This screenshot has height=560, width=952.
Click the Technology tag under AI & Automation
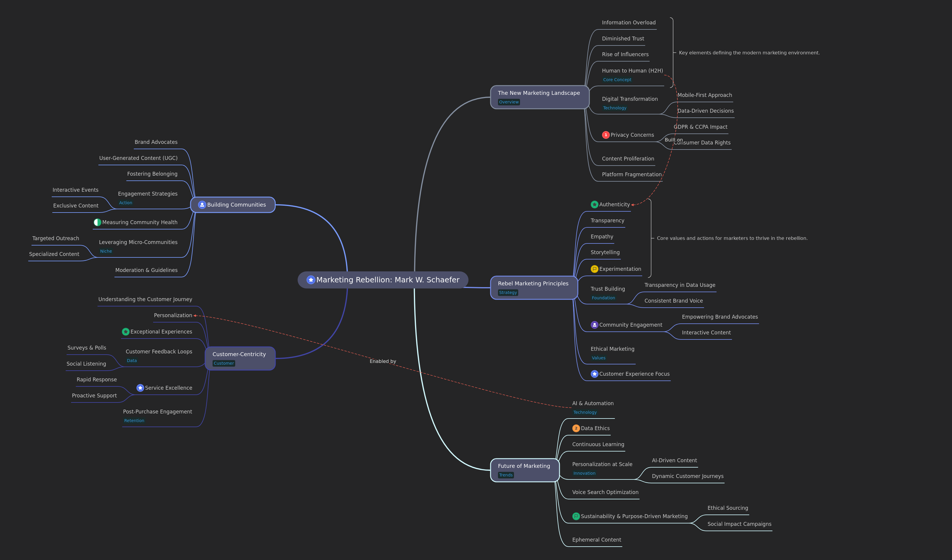[585, 412]
